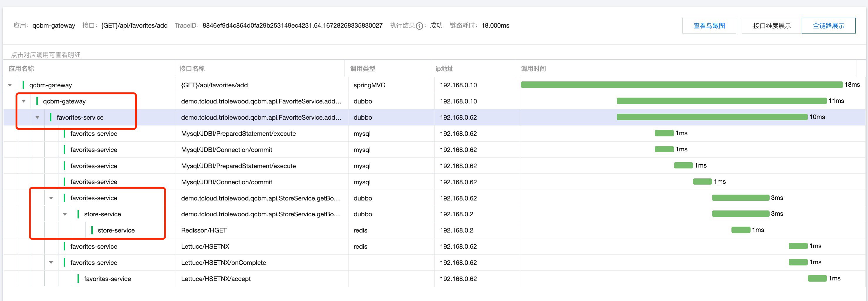
Task: Open the 查看鸟瞰图 bird's-eye view
Action: [x=709, y=26]
